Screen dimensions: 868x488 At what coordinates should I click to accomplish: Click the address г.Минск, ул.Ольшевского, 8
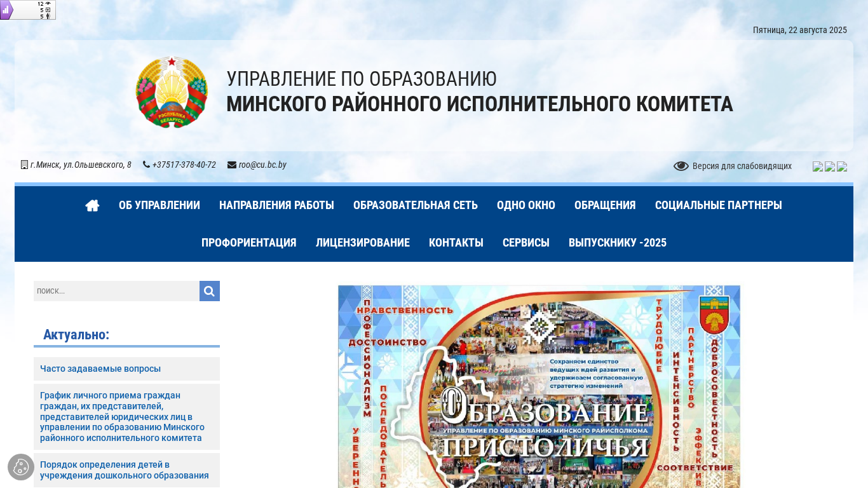coord(81,165)
